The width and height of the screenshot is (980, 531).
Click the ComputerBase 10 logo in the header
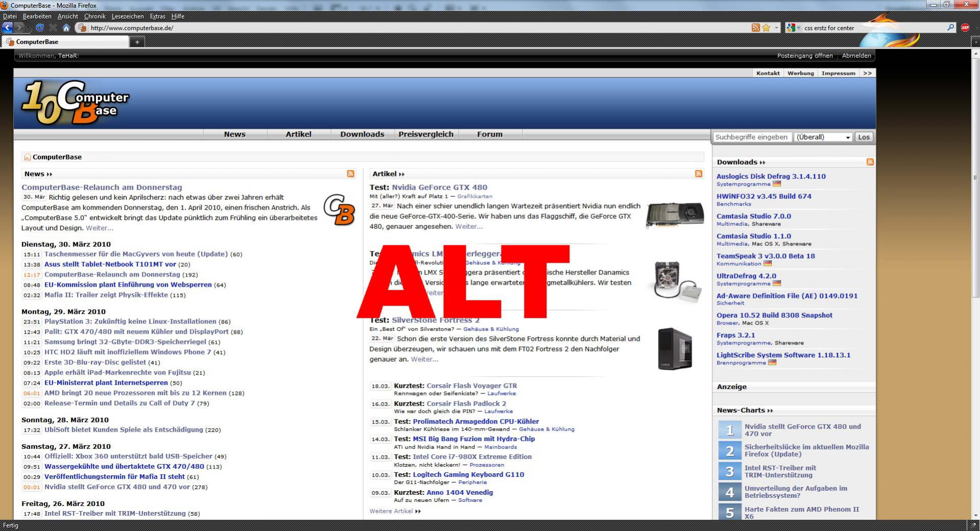(x=75, y=103)
